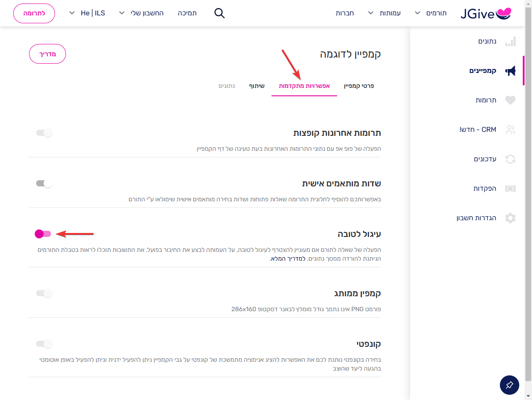Click the שדות מותאמים אישית title
The height and width of the screenshot is (400, 532).
coord(341,183)
